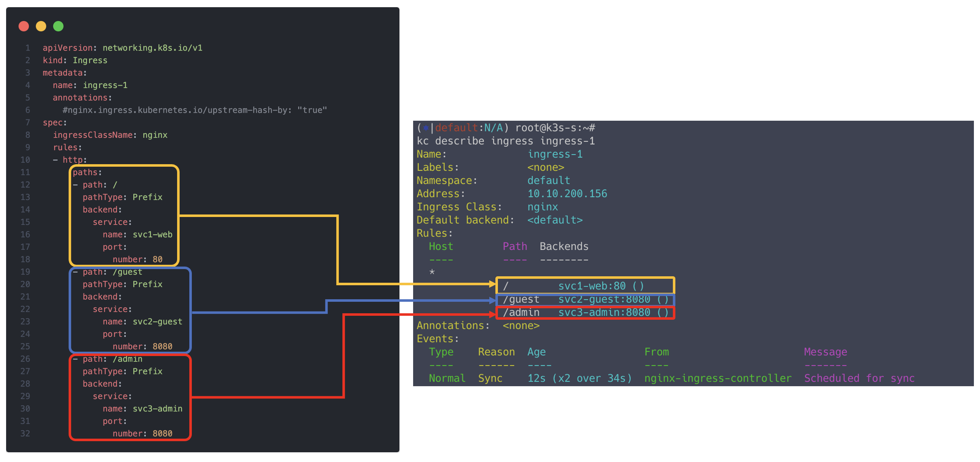Click the yellow arrowhead pointing to svc1-web
The height and width of the screenshot is (462, 980).
pos(492,284)
